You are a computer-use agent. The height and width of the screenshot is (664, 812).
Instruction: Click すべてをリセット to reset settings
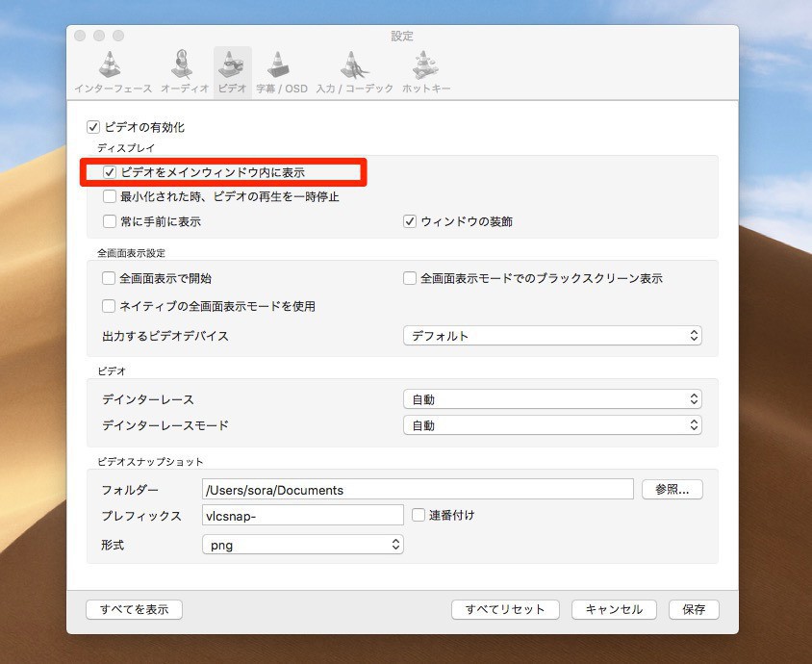point(505,609)
